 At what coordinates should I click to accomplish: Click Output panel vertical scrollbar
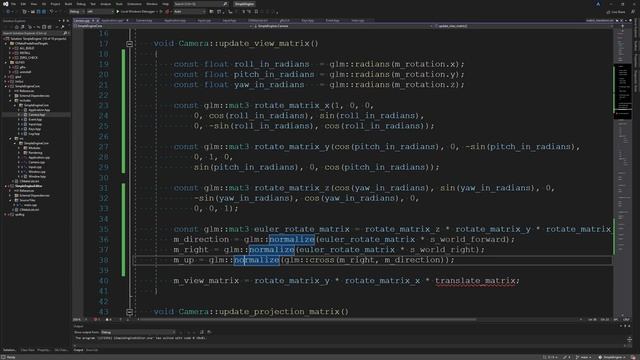[x=629, y=340]
